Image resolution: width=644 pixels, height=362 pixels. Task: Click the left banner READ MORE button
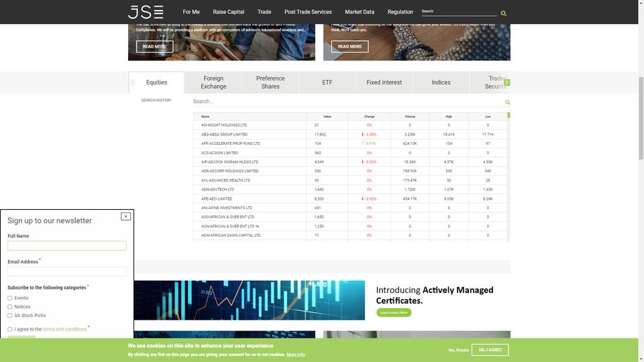(154, 46)
